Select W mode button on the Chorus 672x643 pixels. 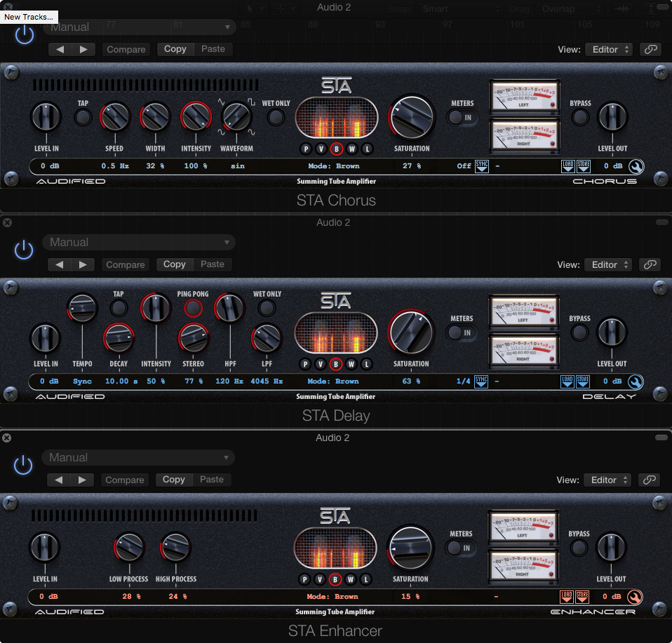[352, 149]
